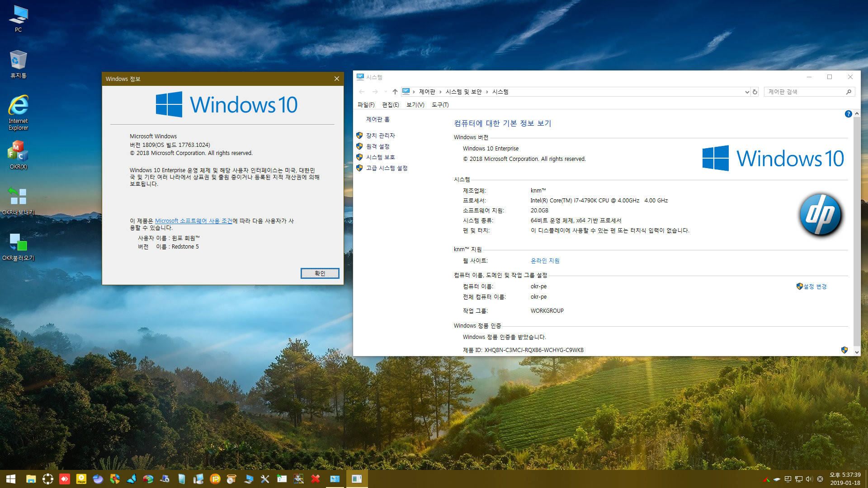Launch Internet Explorer from desktop

(18, 113)
